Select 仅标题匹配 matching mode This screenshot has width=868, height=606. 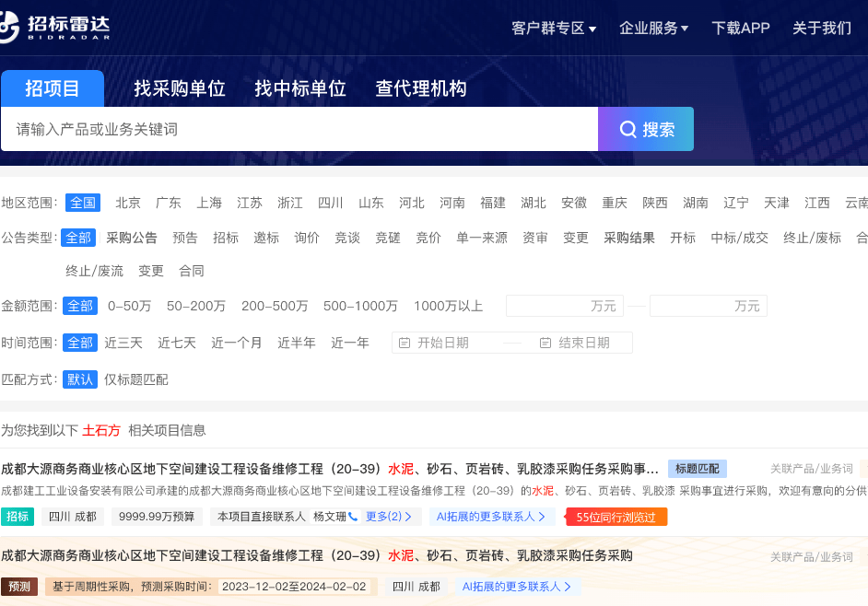136,379
